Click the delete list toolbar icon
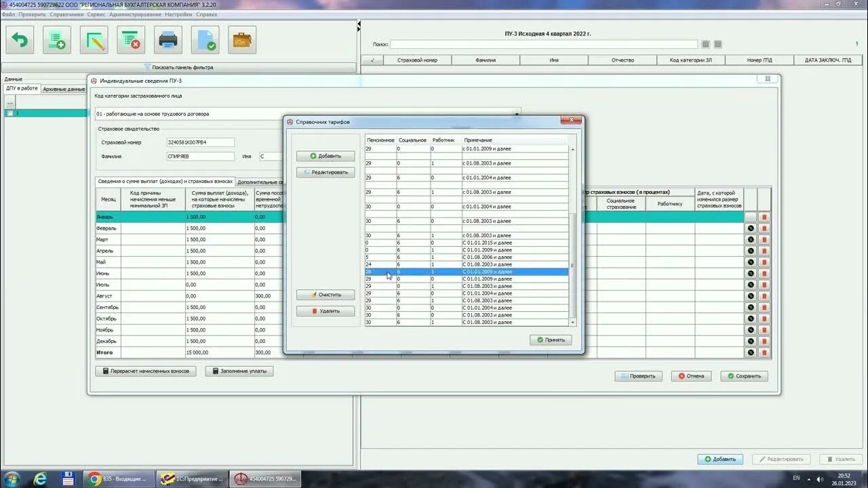This screenshot has width=868, height=488. point(131,40)
